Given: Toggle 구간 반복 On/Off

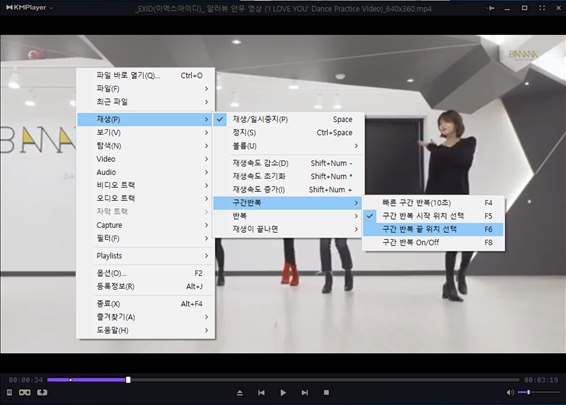Looking at the screenshot, I should tap(433, 243).
